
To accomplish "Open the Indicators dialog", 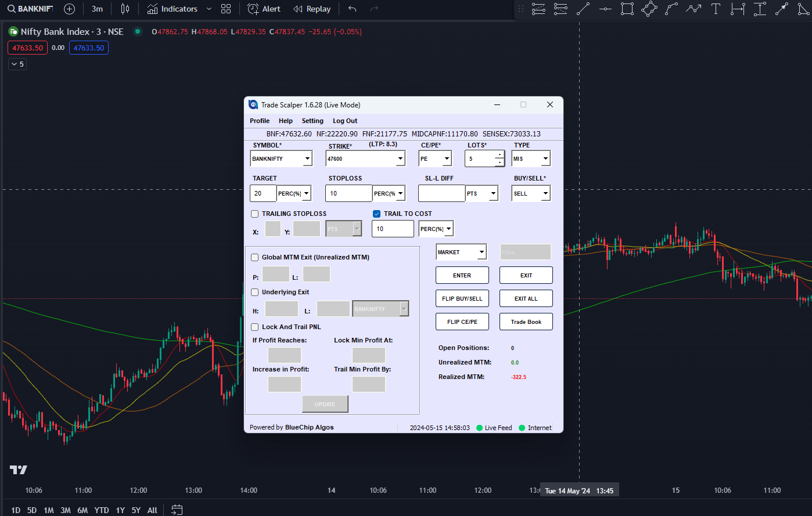I will coord(173,9).
